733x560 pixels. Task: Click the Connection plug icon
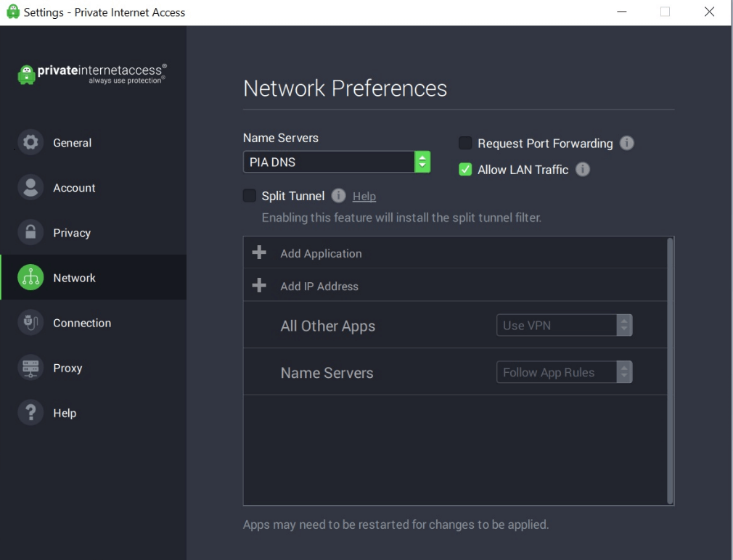[30, 322]
